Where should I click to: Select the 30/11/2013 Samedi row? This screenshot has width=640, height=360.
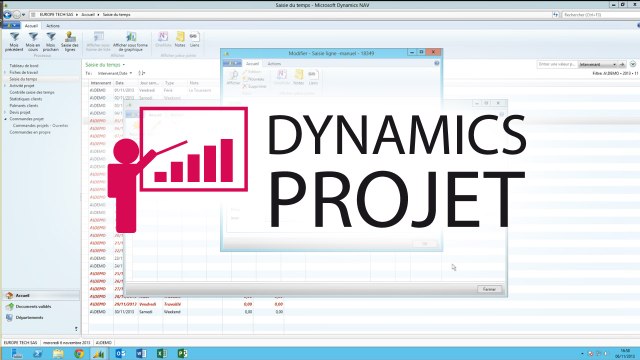pos(186,312)
